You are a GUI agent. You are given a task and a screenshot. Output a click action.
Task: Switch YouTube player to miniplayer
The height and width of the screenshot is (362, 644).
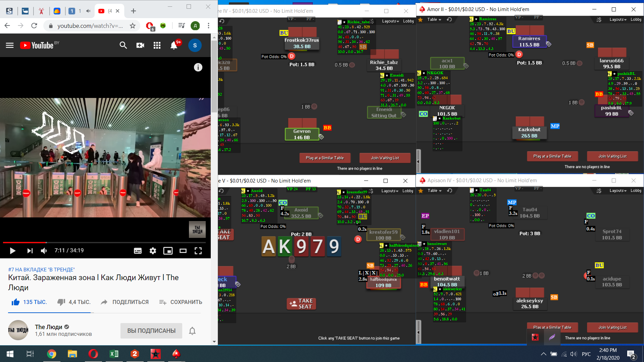(x=168, y=251)
